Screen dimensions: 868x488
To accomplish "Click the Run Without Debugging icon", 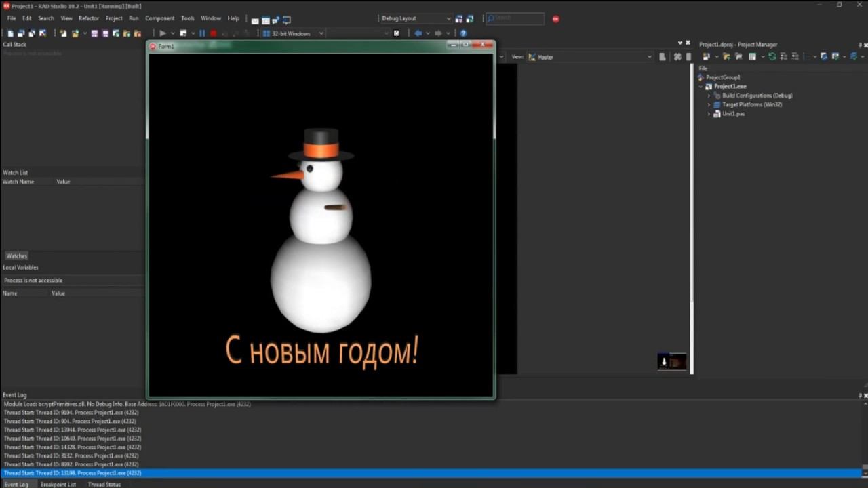I will tap(183, 33).
